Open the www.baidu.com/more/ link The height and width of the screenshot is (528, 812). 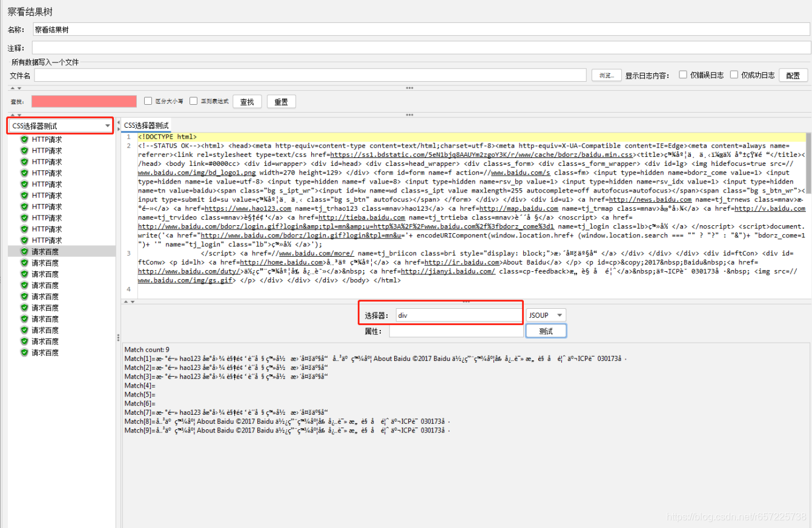pos(317,253)
